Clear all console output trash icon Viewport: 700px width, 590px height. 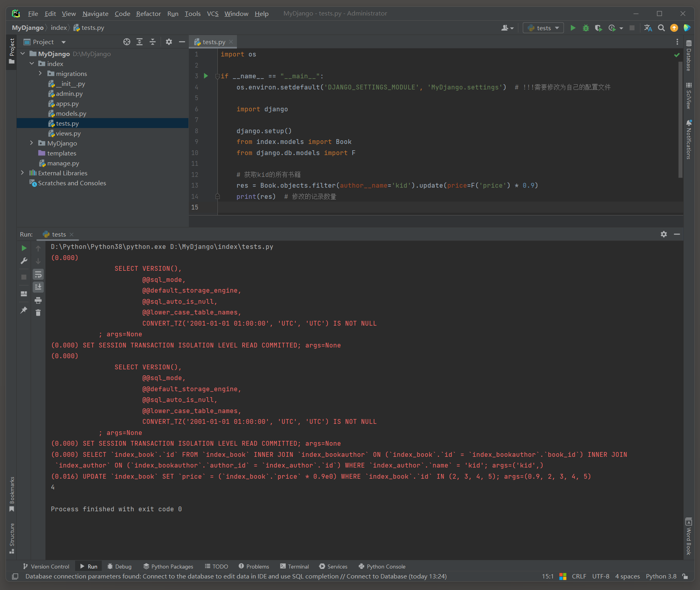coord(38,313)
